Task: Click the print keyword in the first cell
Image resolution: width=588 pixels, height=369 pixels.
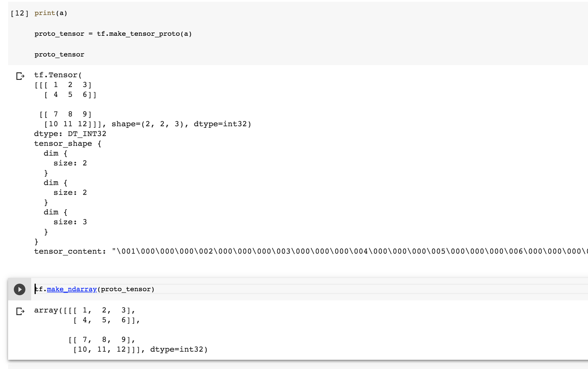Action: click(x=44, y=13)
